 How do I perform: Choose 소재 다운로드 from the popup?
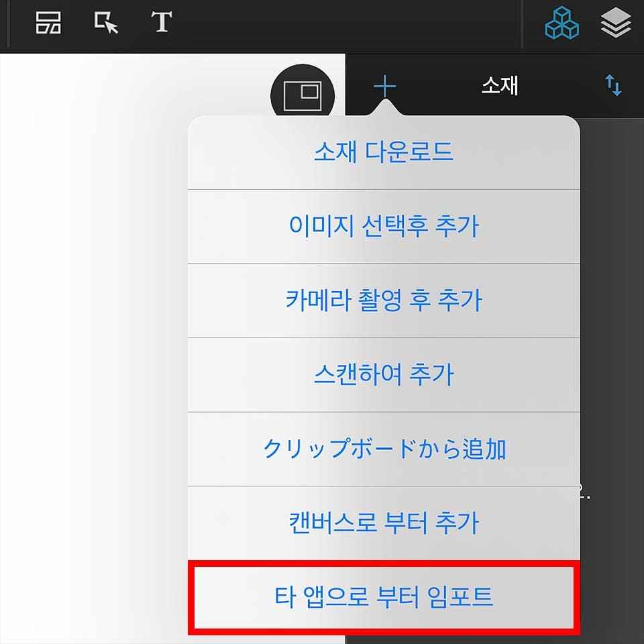[x=384, y=152]
